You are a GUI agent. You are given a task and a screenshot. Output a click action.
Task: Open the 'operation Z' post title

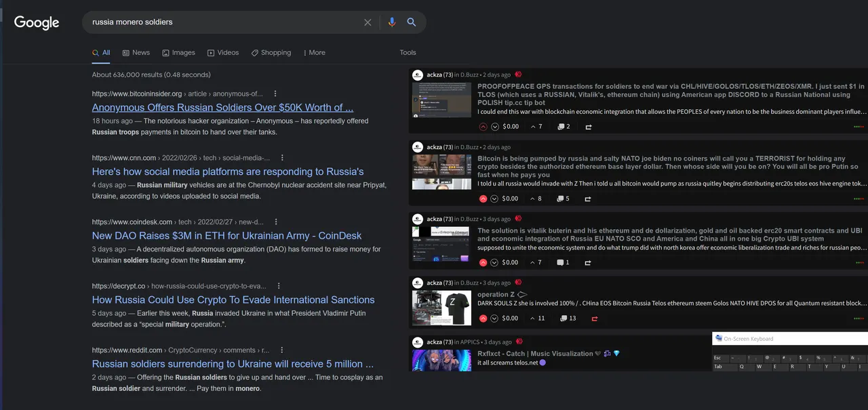pos(502,295)
